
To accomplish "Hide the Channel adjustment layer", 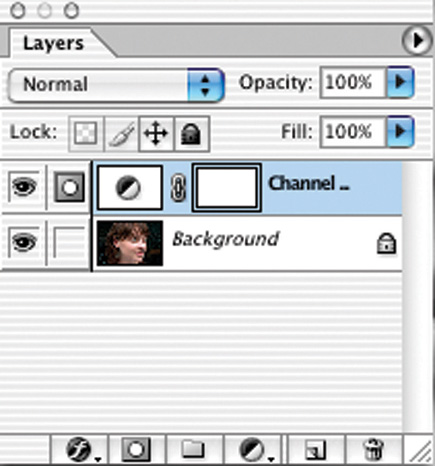I will [x=24, y=186].
